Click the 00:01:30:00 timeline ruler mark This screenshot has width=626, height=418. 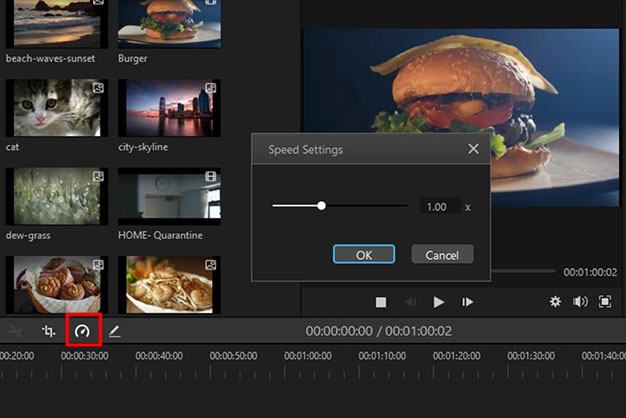pos(531,355)
